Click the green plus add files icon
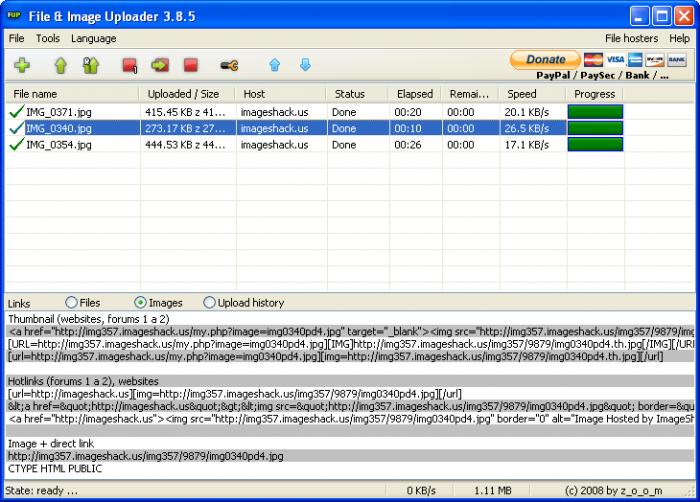The height and width of the screenshot is (502, 700). (x=22, y=66)
